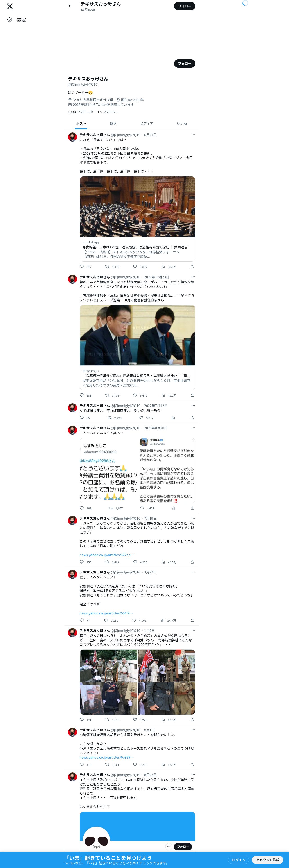Like the post with 8,837 likes
The width and height of the screenshot is (289, 868).
(x=135, y=267)
